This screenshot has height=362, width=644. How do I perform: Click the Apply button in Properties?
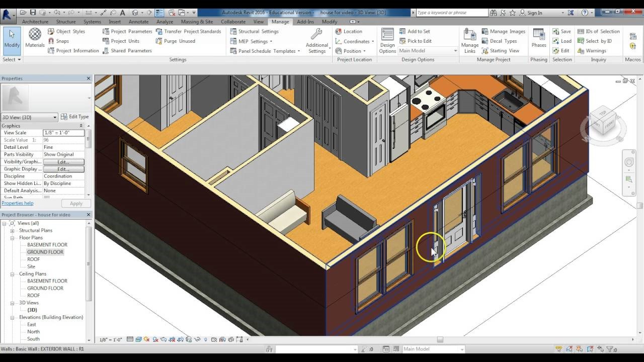[x=75, y=203]
